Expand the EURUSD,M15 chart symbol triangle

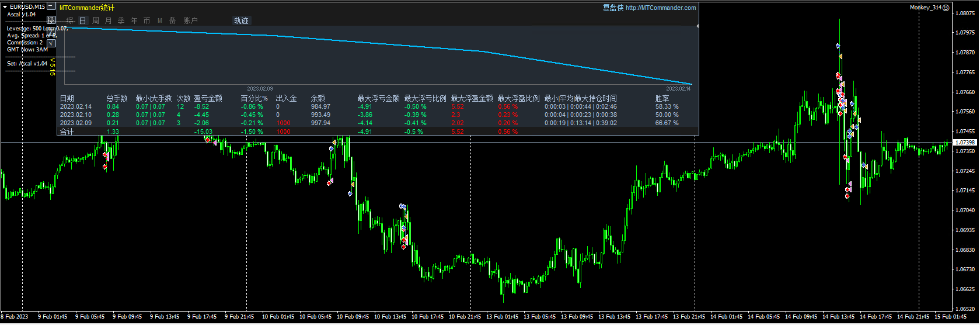[x=5, y=7]
